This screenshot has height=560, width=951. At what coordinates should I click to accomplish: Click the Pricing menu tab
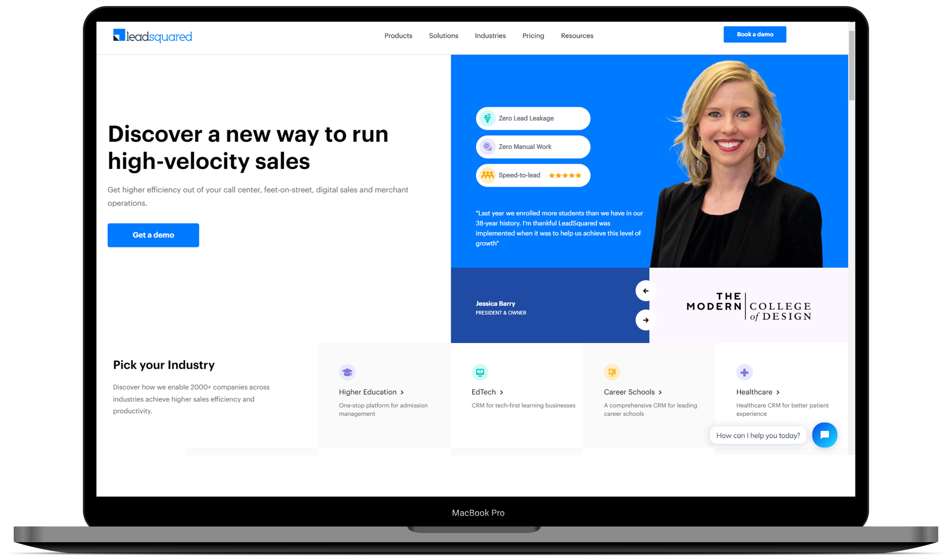click(533, 35)
